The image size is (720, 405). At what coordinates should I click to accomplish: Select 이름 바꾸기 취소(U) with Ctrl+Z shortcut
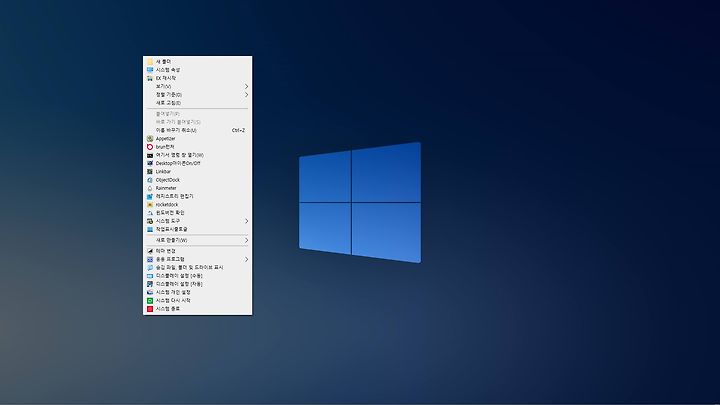pos(197,130)
